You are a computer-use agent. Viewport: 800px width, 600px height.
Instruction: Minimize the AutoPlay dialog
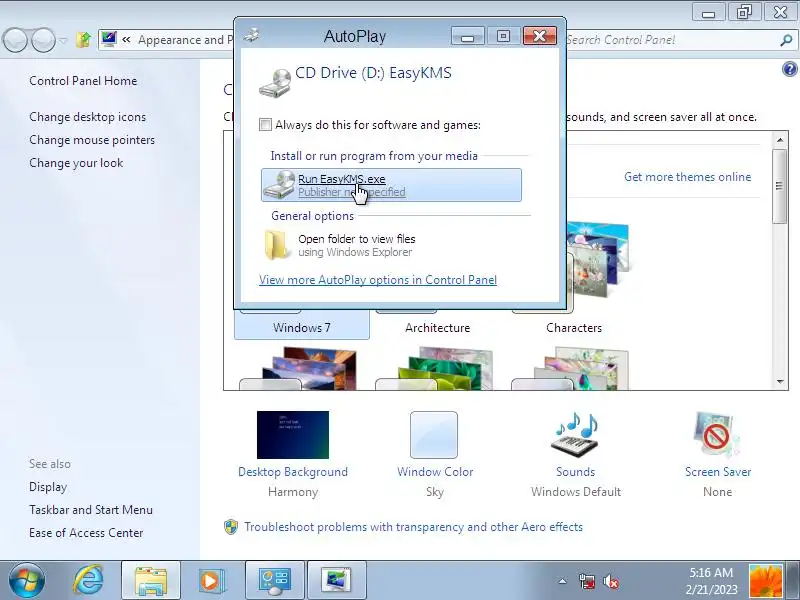click(467, 36)
